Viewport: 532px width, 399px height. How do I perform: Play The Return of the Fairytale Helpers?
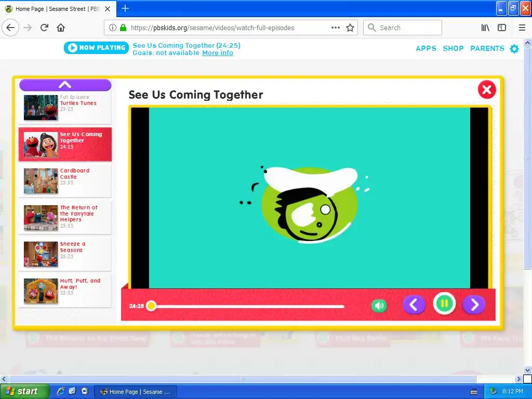pyautogui.click(x=65, y=218)
